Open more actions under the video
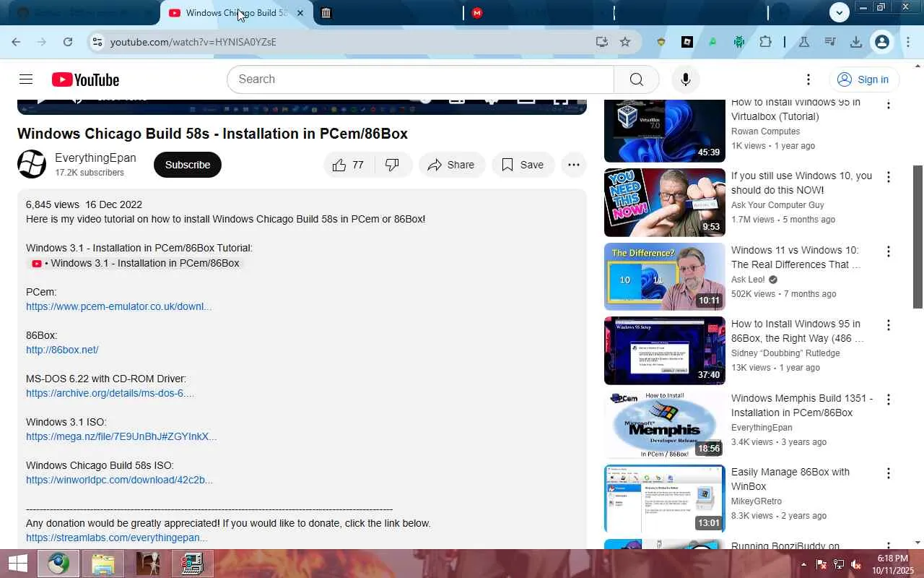The height and width of the screenshot is (578, 924). click(x=574, y=165)
